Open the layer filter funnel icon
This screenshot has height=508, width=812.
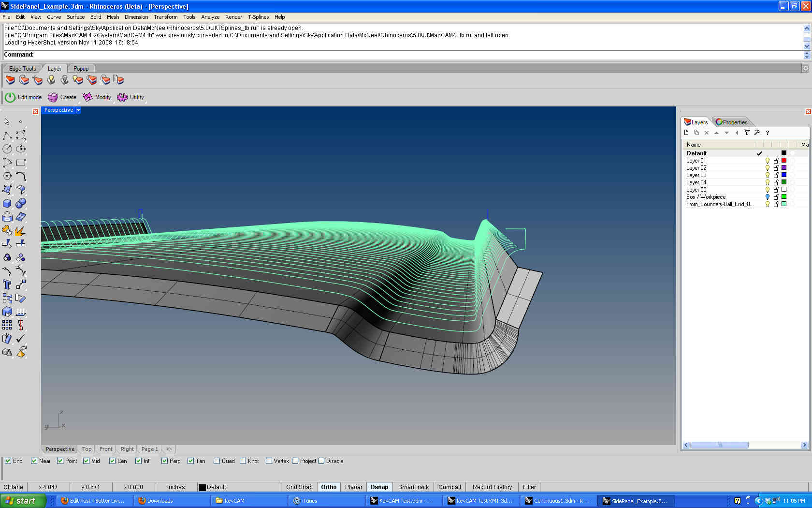coord(747,133)
